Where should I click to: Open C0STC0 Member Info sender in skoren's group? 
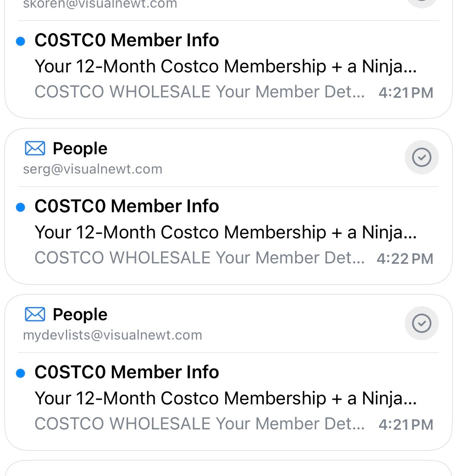coord(127,40)
